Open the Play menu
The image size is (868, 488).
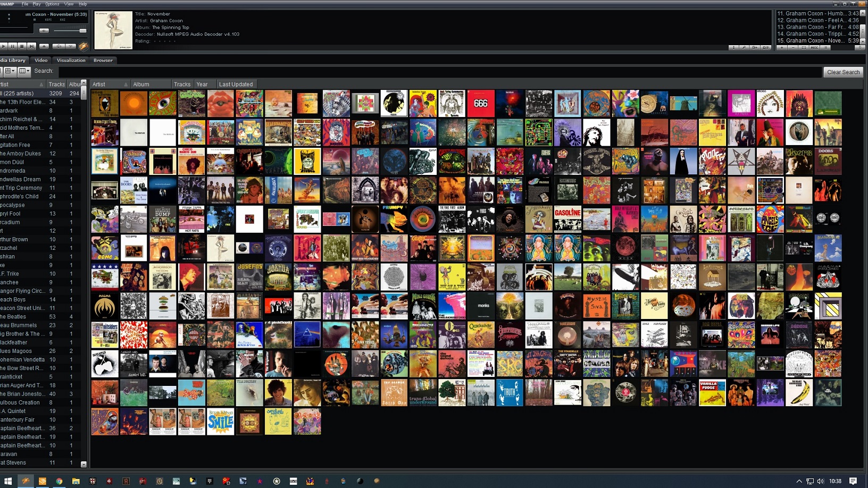[x=37, y=4]
